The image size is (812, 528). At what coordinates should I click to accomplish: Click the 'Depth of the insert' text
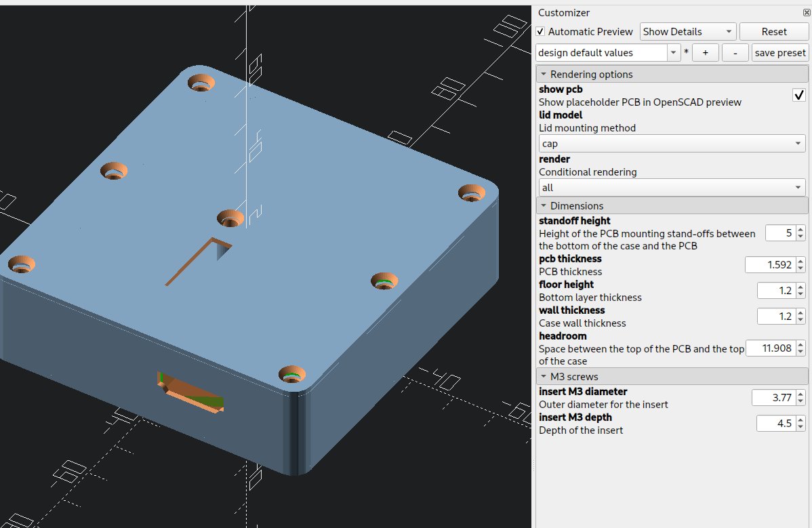[581, 430]
